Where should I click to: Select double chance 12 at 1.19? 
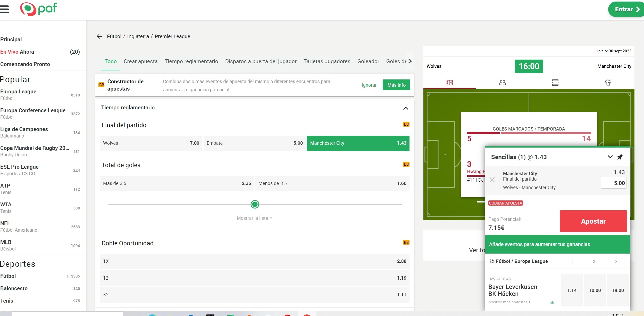point(255,278)
